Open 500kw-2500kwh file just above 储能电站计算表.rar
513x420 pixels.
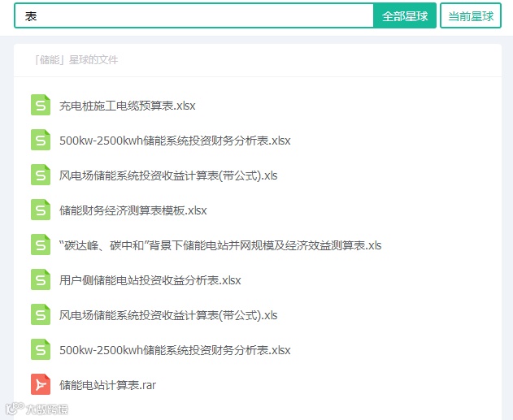[175, 350]
